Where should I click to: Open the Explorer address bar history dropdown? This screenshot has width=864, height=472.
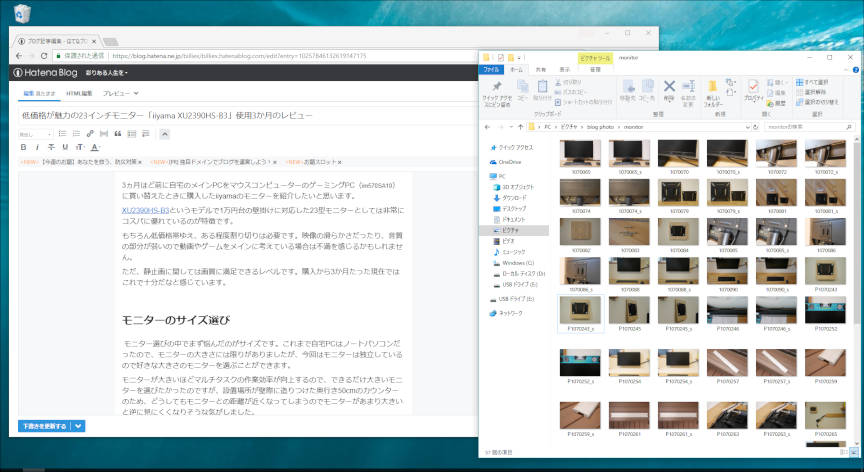pos(748,127)
